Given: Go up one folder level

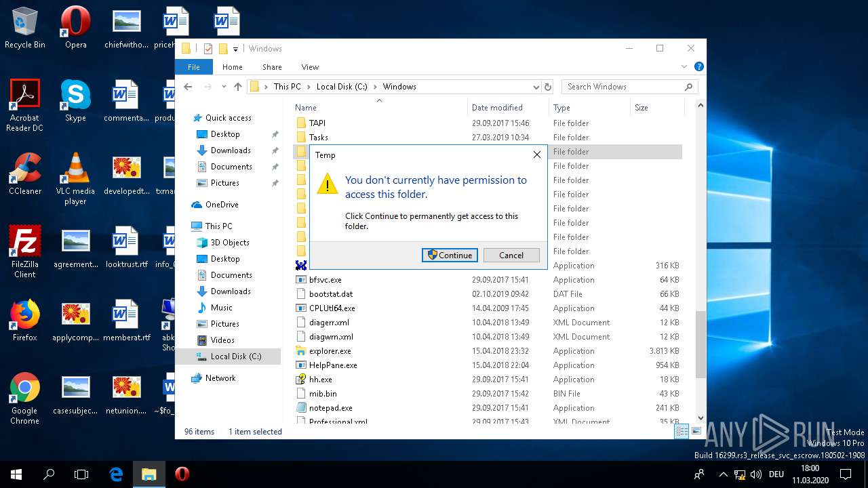Looking at the screenshot, I should click(x=237, y=87).
